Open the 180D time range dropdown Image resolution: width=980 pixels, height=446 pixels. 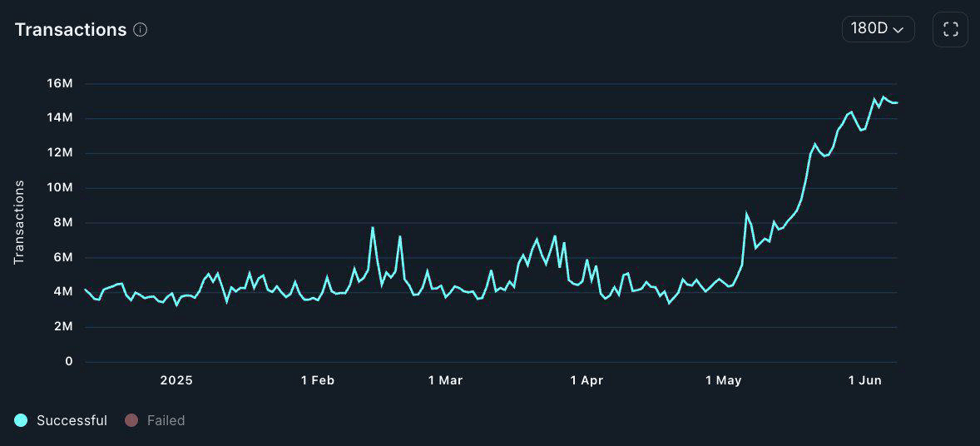click(x=879, y=29)
